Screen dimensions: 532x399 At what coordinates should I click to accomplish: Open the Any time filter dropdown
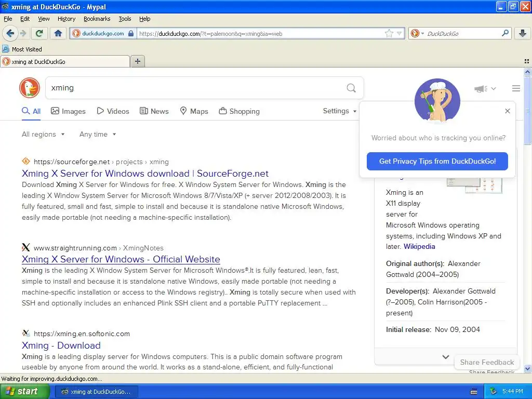coord(98,134)
